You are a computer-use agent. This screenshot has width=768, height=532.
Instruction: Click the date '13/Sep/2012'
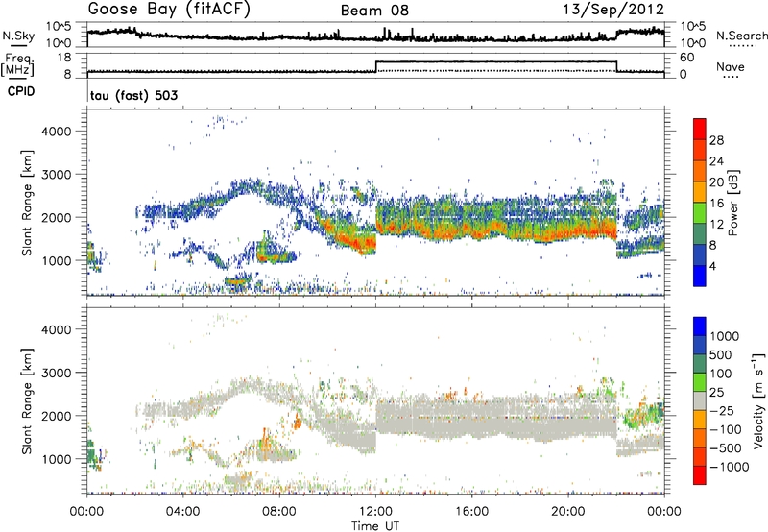(613, 10)
